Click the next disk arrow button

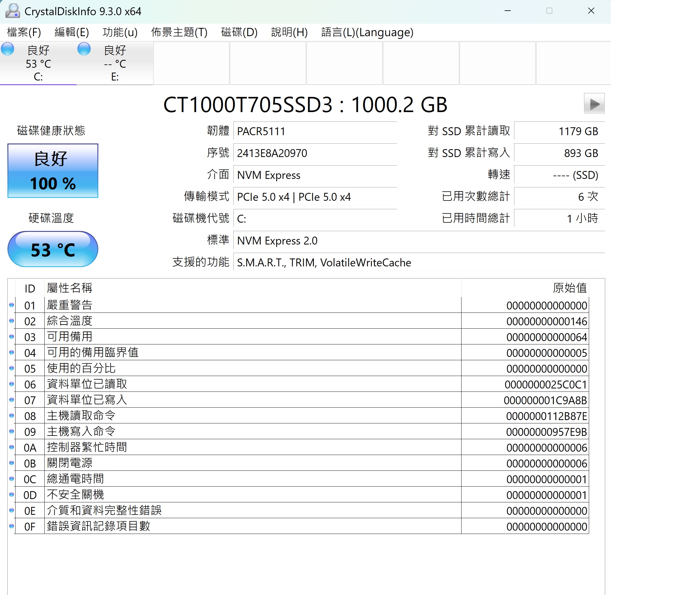coord(594,104)
